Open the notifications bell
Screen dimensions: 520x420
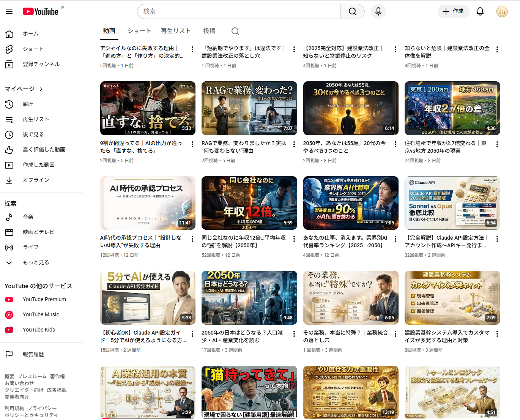tap(480, 11)
